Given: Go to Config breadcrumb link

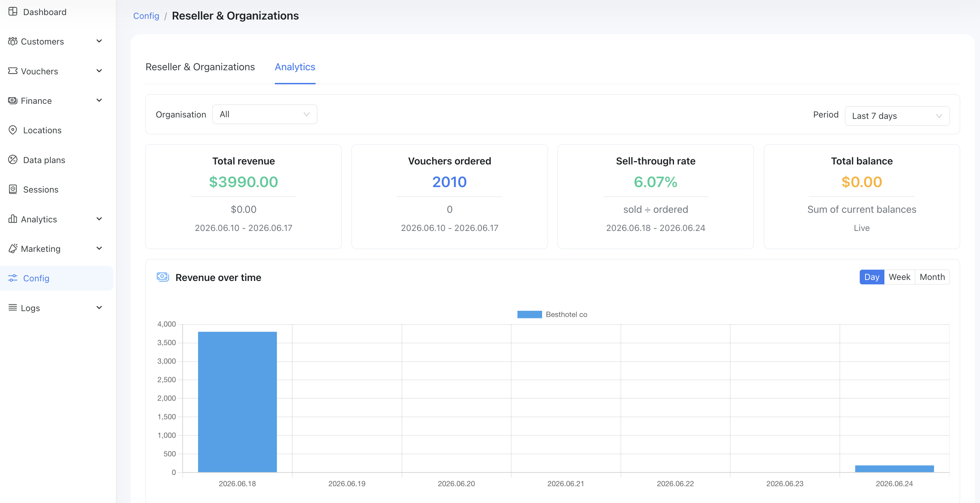Looking at the screenshot, I should click(146, 16).
